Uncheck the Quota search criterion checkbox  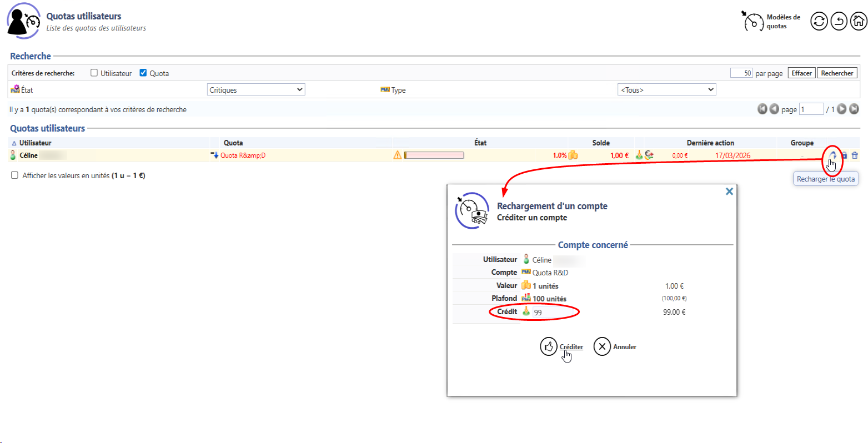143,73
